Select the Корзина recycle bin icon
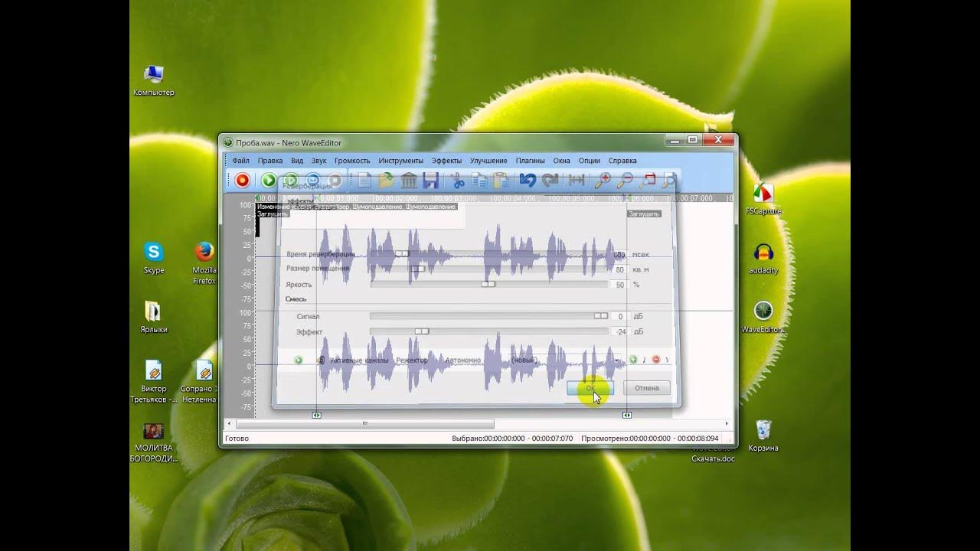This screenshot has width=980, height=551. coord(763,436)
